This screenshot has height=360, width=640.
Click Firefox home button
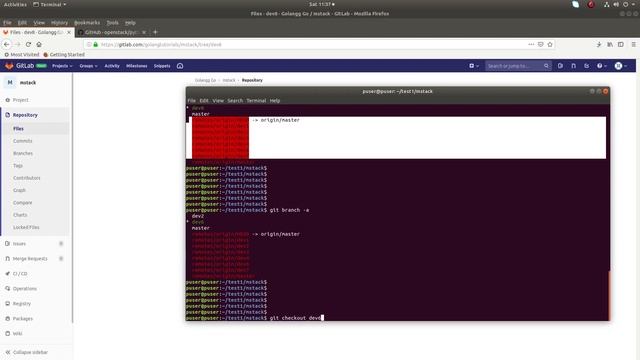point(39,44)
